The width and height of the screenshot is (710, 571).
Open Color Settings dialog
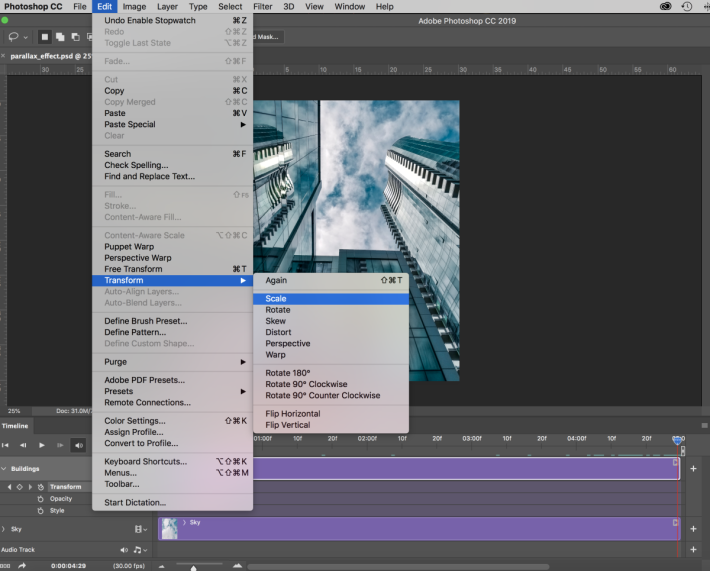pyautogui.click(x=173, y=421)
